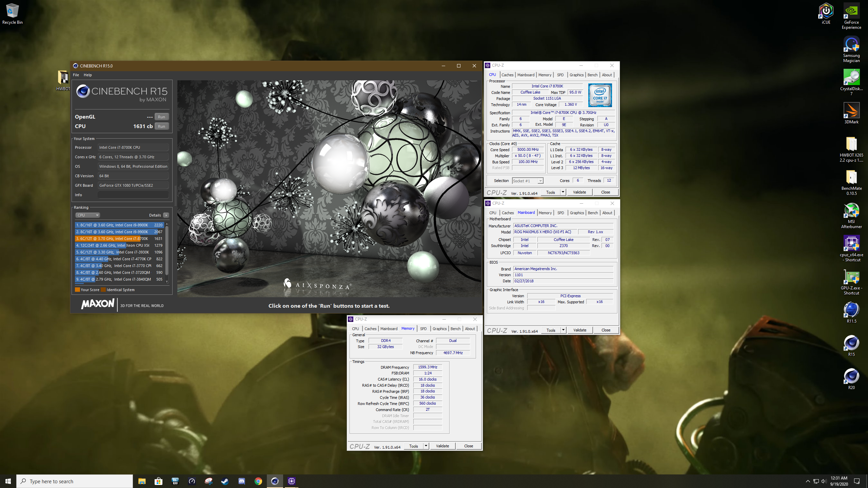Run the OpenGL benchmark
This screenshot has width=868, height=488.
[161, 117]
